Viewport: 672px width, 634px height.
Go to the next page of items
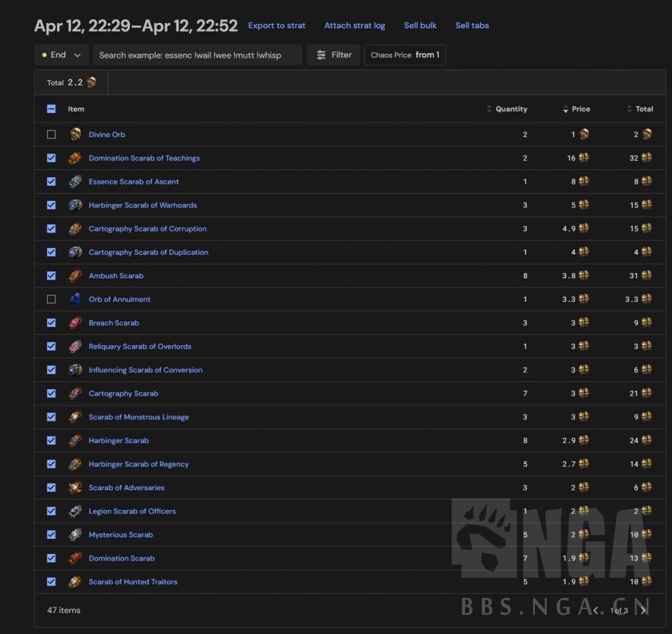click(x=643, y=610)
